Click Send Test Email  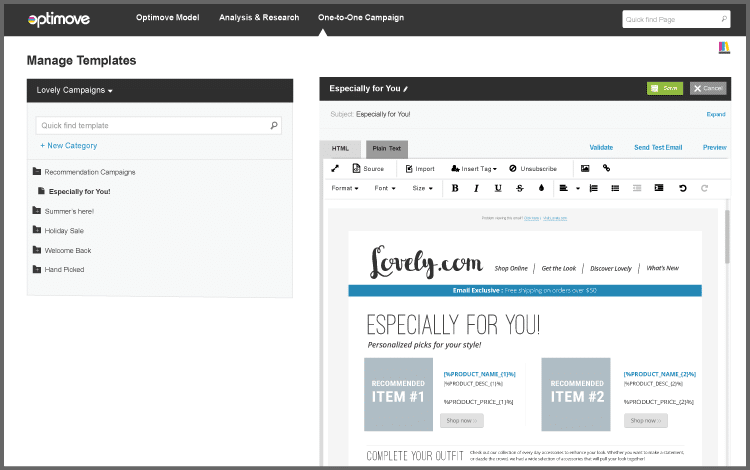658,147
